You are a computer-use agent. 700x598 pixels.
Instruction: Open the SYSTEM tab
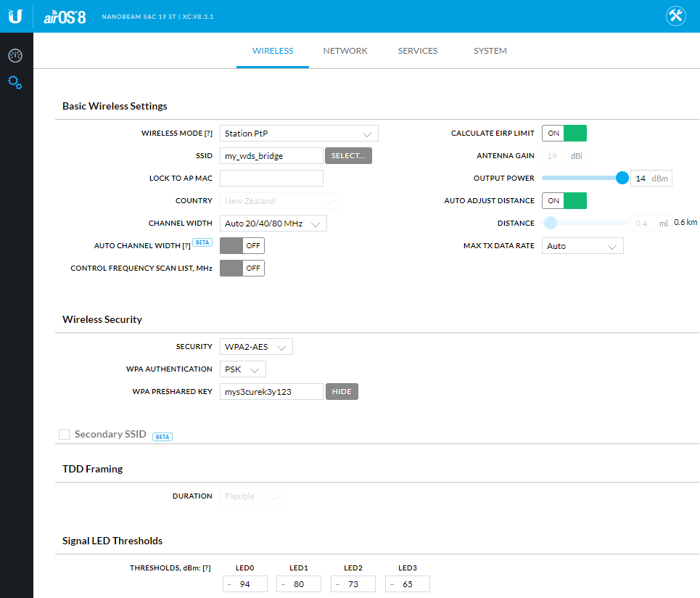click(490, 51)
